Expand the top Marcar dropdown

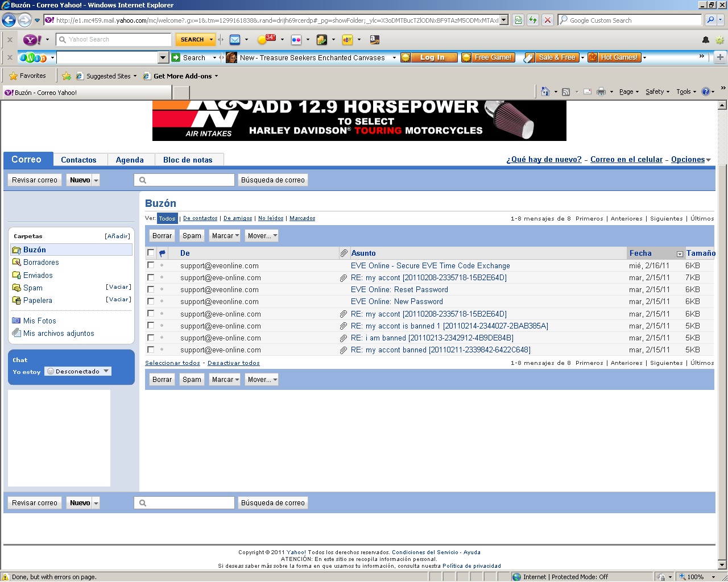237,236
